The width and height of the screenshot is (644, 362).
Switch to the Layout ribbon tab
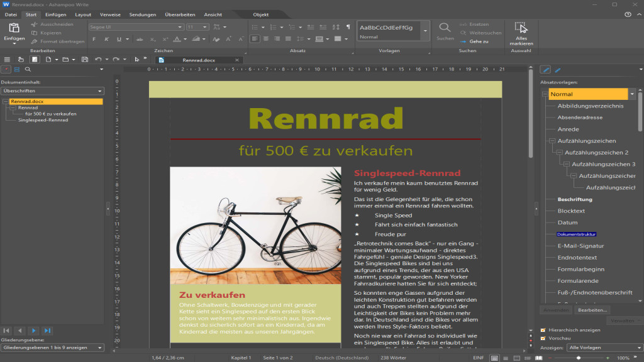point(83,14)
